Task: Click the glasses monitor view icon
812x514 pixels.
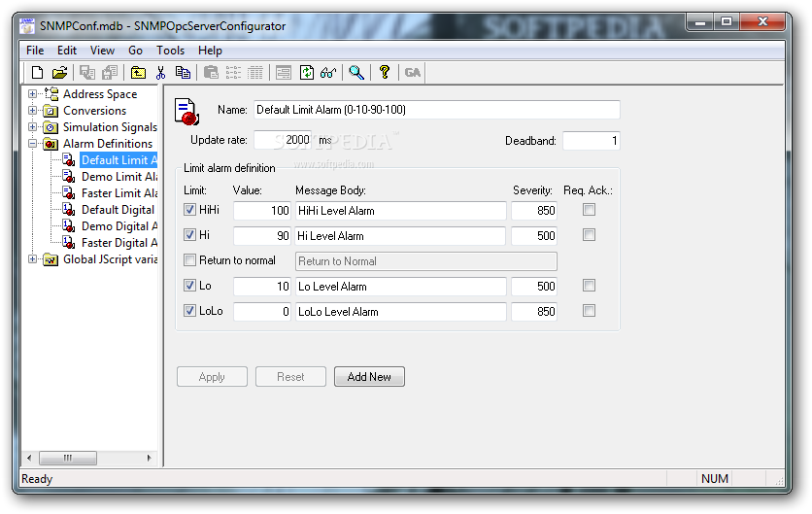Action: click(x=328, y=73)
